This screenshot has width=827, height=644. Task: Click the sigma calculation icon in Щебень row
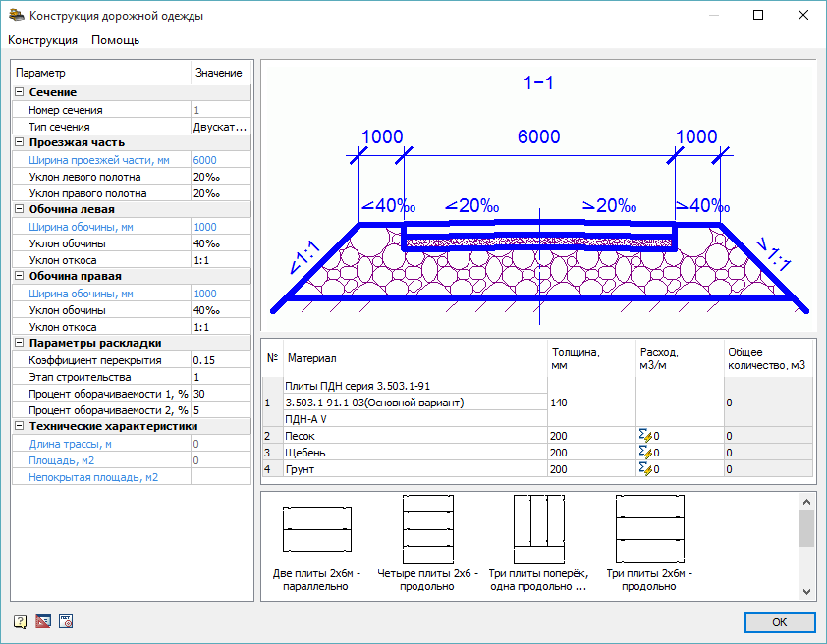[x=645, y=452]
